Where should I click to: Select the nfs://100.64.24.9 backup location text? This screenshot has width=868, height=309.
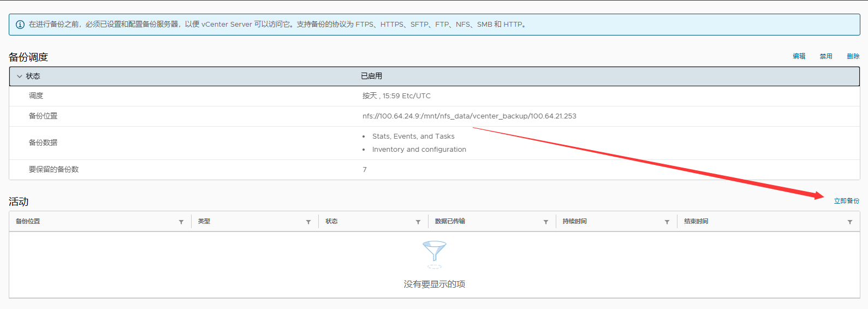coord(469,116)
